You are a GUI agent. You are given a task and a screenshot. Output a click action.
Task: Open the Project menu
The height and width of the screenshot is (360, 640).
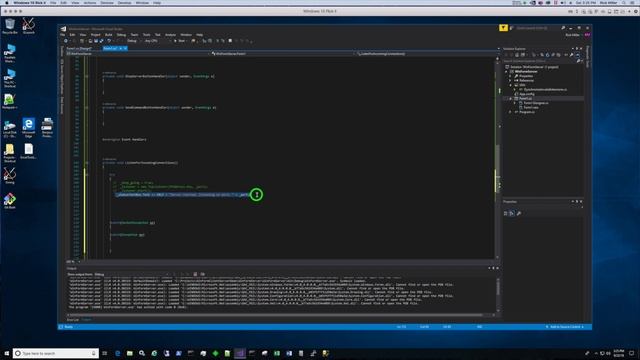pos(96,35)
